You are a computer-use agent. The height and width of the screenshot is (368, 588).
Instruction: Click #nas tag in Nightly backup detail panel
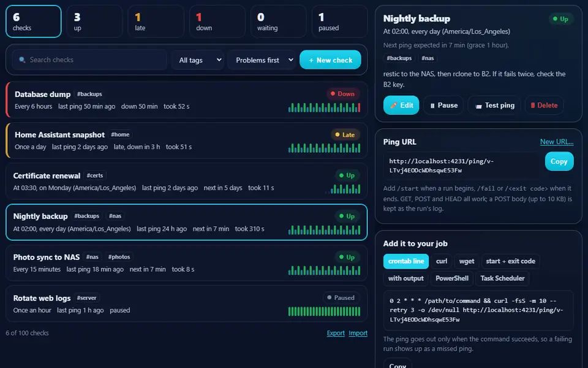[x=428, y=58]
